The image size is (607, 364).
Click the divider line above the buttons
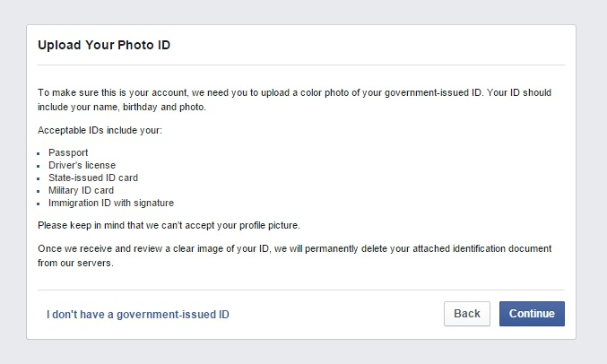(x=301, y=290)
